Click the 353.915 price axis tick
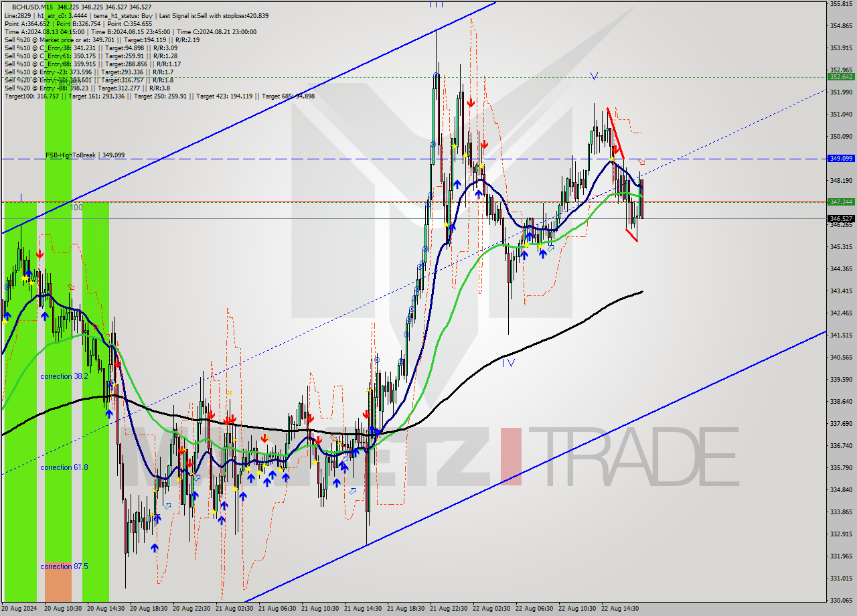Screen dimensions: 857x616 coord(841,48)
